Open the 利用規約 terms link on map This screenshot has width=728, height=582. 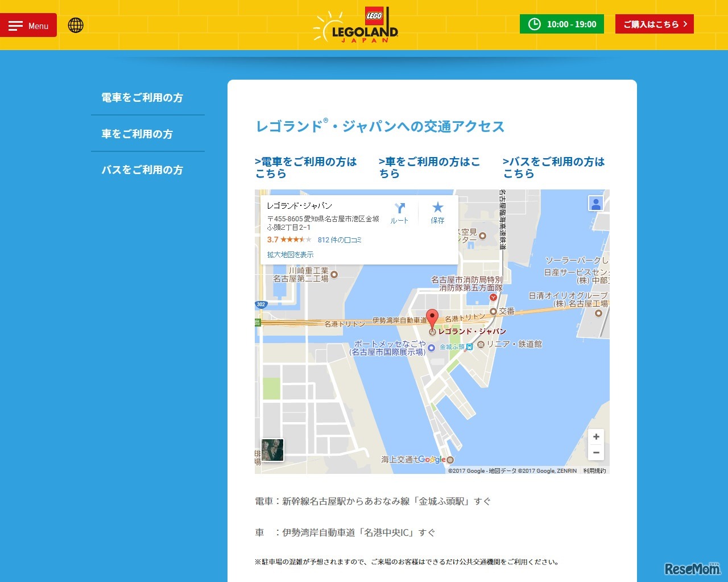pos(594,471)
